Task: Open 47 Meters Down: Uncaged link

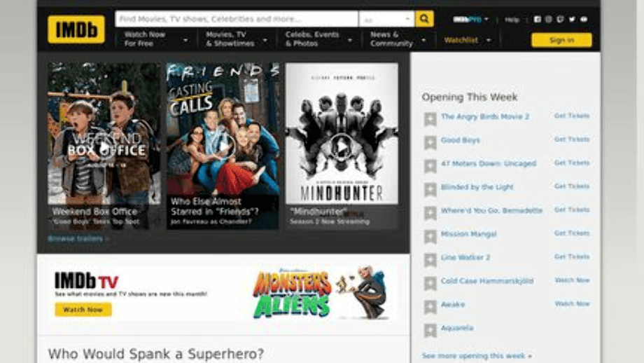Action: click(x=489, y=163)
